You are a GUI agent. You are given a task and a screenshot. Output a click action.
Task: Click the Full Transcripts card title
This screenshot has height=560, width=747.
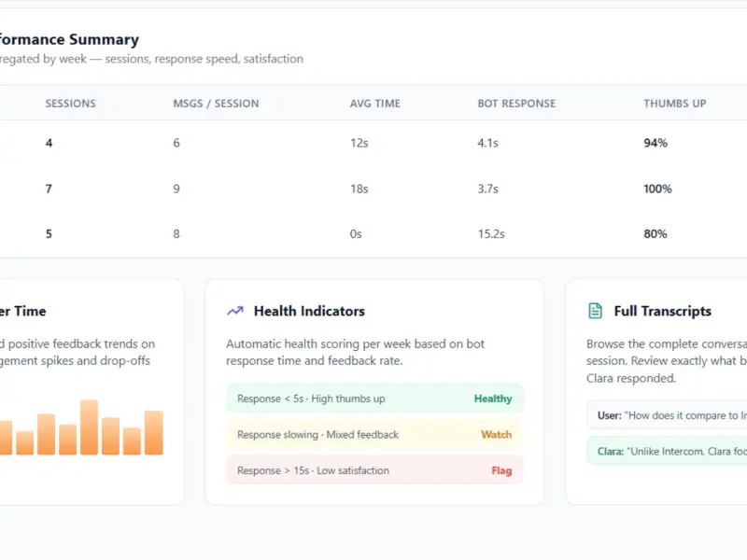(662, 311)
